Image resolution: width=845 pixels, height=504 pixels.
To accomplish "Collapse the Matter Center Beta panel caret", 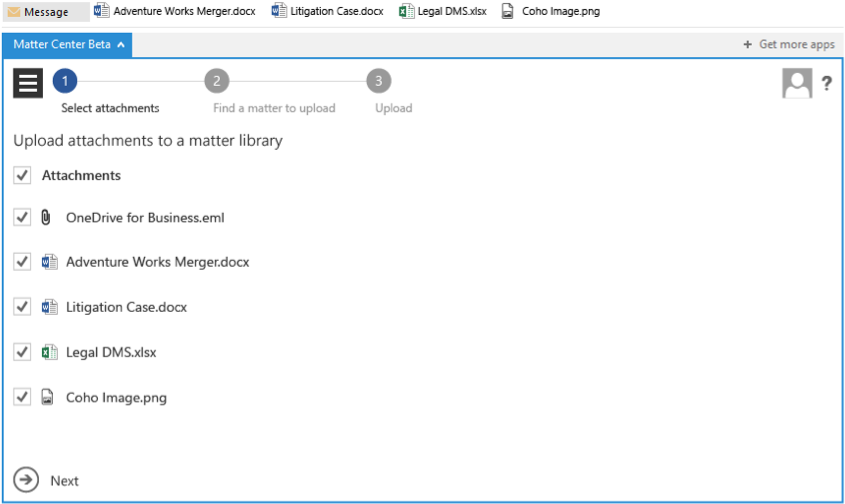I will pos(121,44).
